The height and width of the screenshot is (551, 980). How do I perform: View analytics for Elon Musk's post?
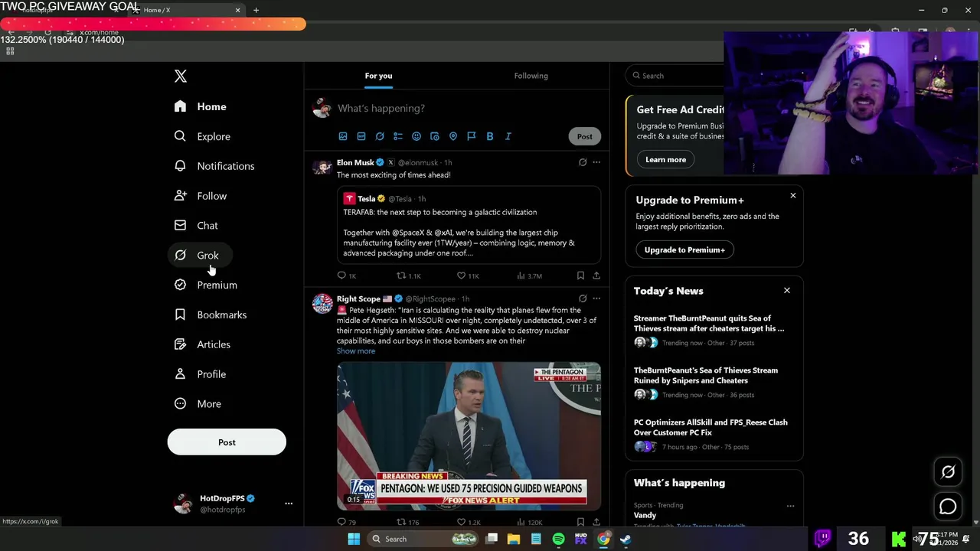pos(529,275)
